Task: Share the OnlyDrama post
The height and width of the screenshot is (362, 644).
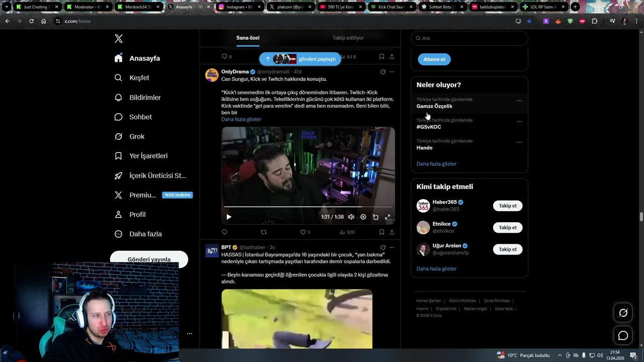Action: 392,232
